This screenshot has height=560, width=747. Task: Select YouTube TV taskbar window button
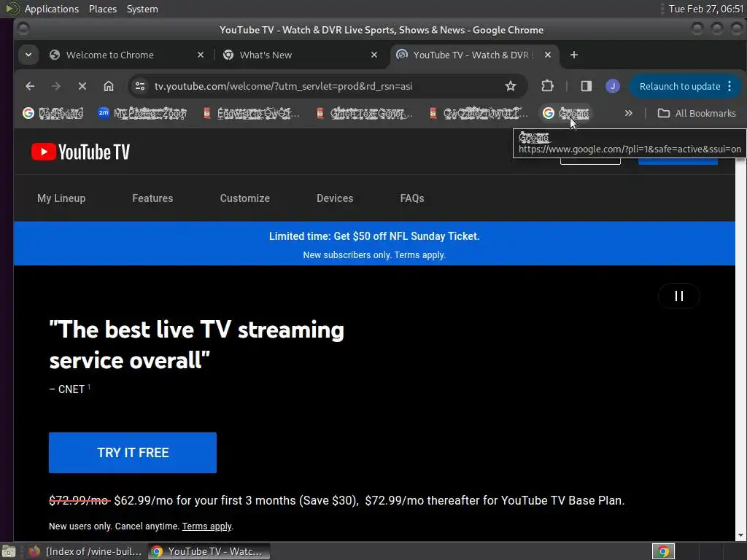coord(208,551)
